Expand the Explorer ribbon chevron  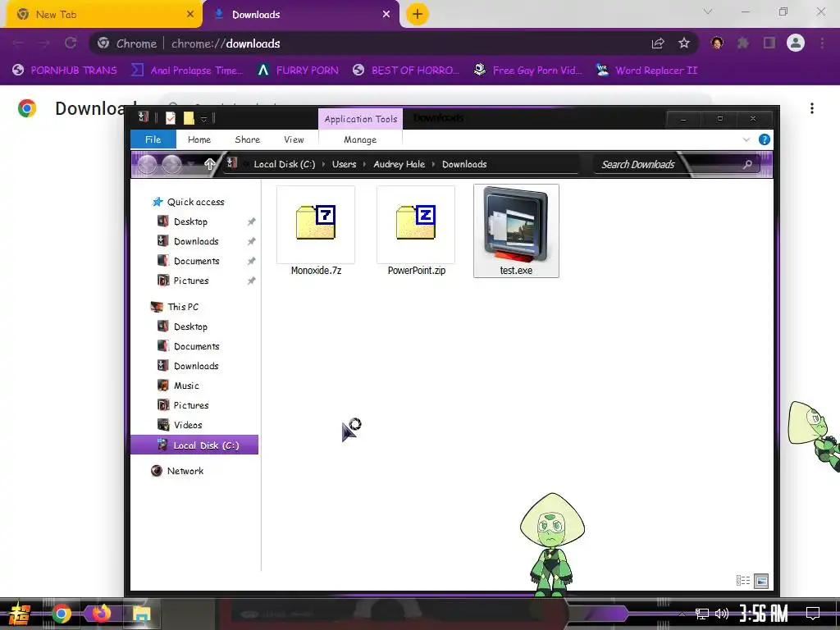click(746, 139)
